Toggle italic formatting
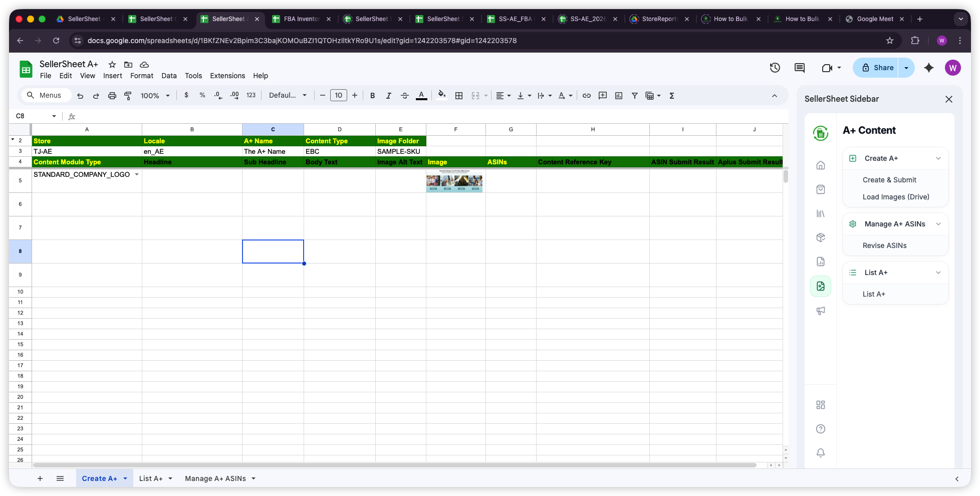This screenshot has width=980, height=496. click(x=388, y=95)
